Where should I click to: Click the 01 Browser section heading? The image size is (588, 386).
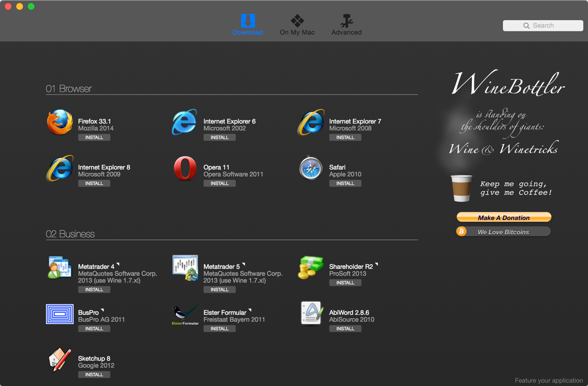69,89
